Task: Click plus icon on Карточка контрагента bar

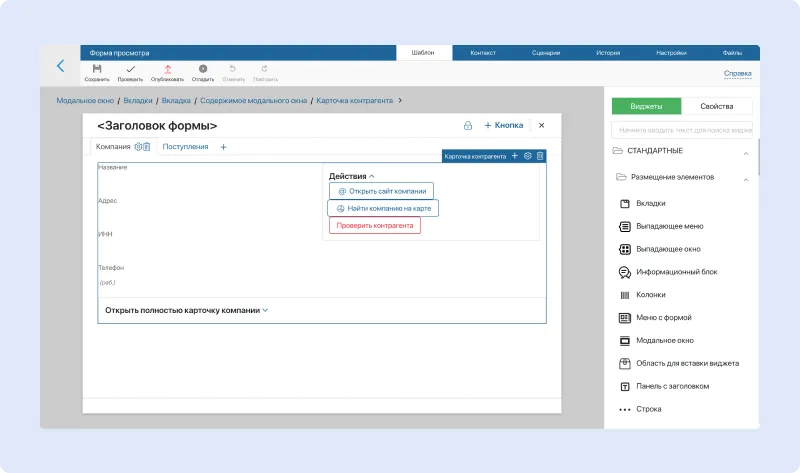Action: point(515,156)
